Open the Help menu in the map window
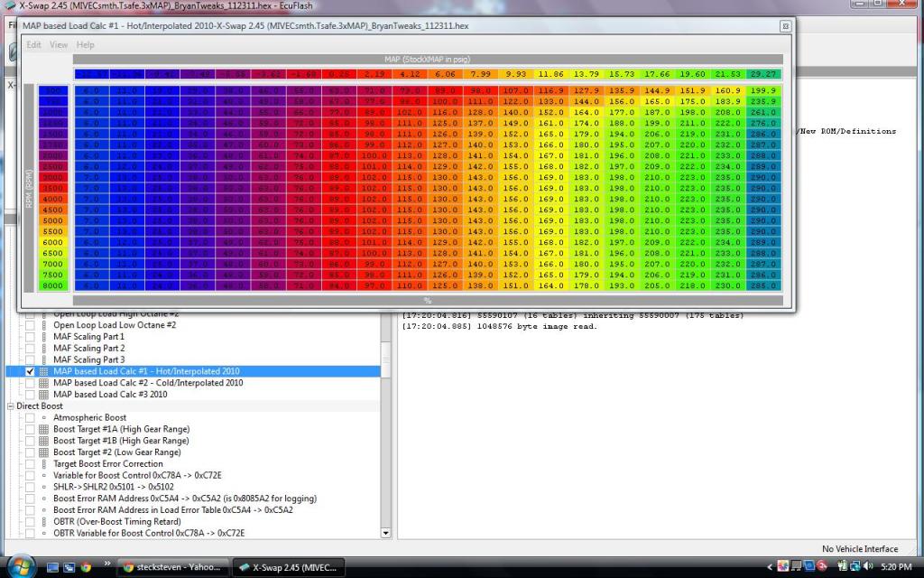This screenshot has width=924, height=578. [85, 45]
